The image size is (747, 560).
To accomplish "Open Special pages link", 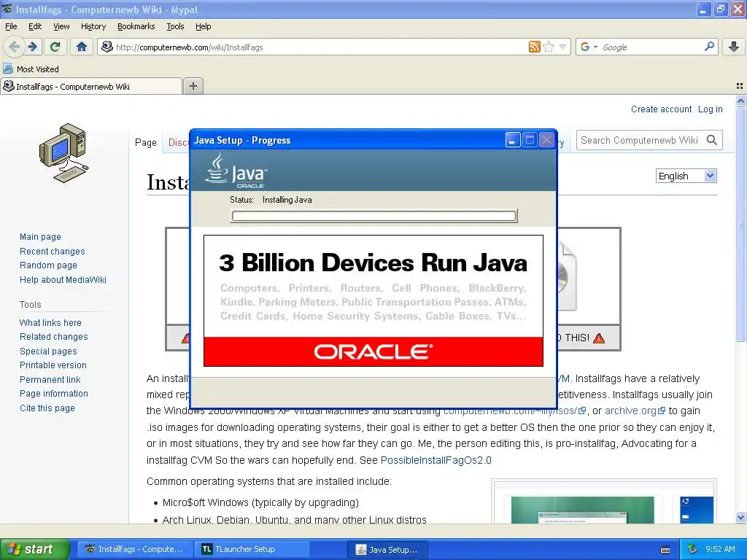I will (48, 351).
